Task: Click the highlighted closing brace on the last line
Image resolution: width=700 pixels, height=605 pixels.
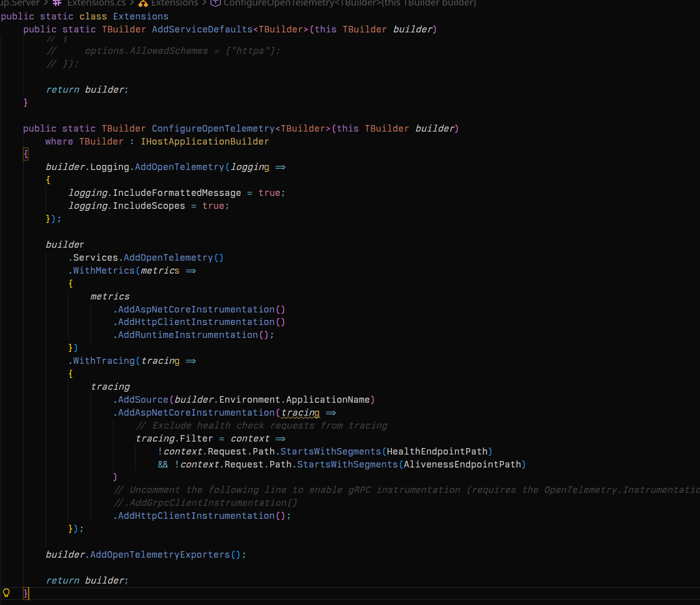Action: (x=26, y=593)
